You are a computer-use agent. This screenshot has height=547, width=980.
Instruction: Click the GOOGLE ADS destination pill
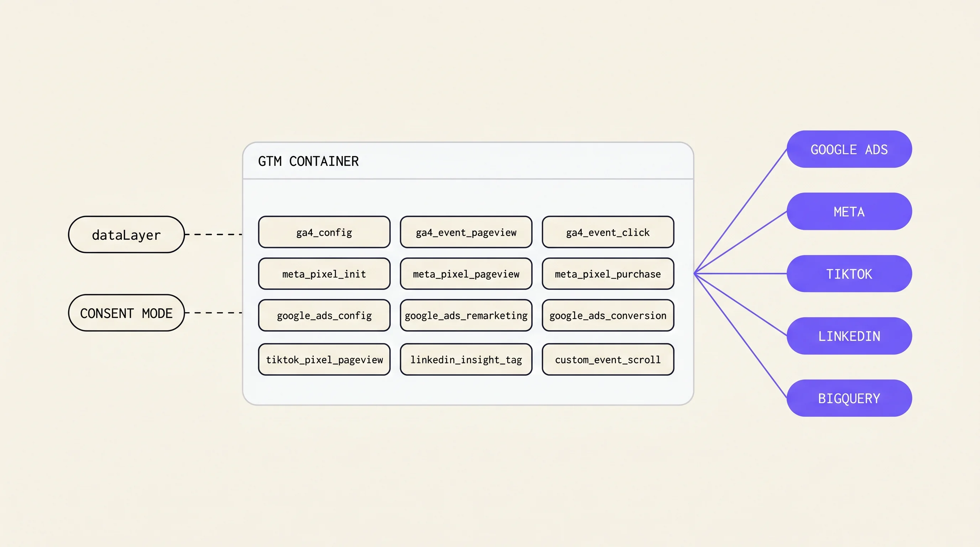tap(849, 149)
